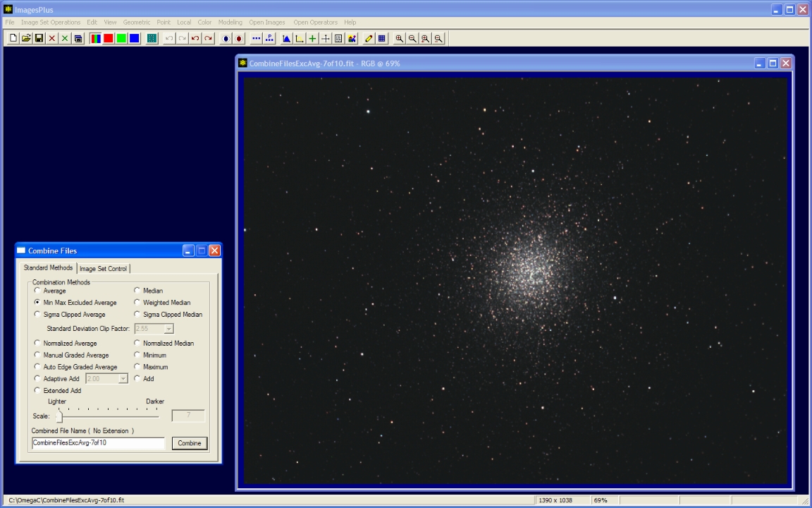Viewport: 812px width, 508px height.
Task: Choose Normalized Average method
Action: tap(37, 343)
